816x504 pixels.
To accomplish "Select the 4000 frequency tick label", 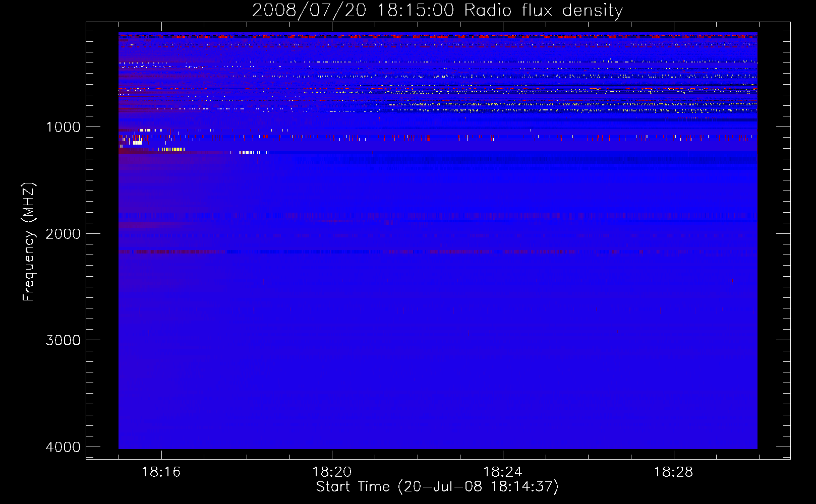I will 63,447.
